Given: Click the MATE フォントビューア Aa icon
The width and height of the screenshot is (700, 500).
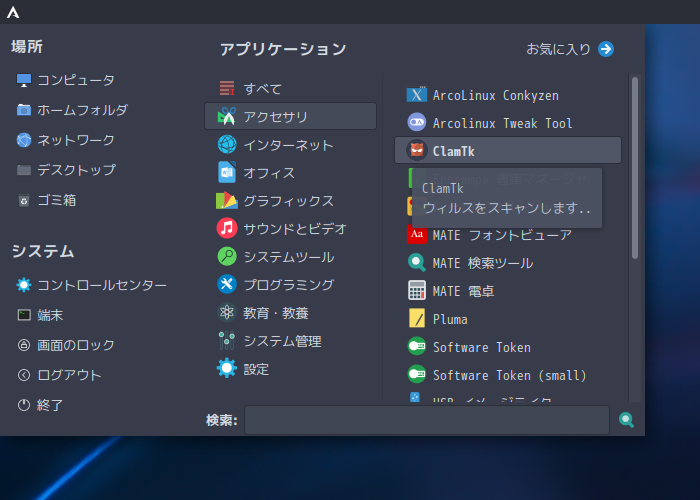Looking at the screenshot, I should [x=417, y=234].
